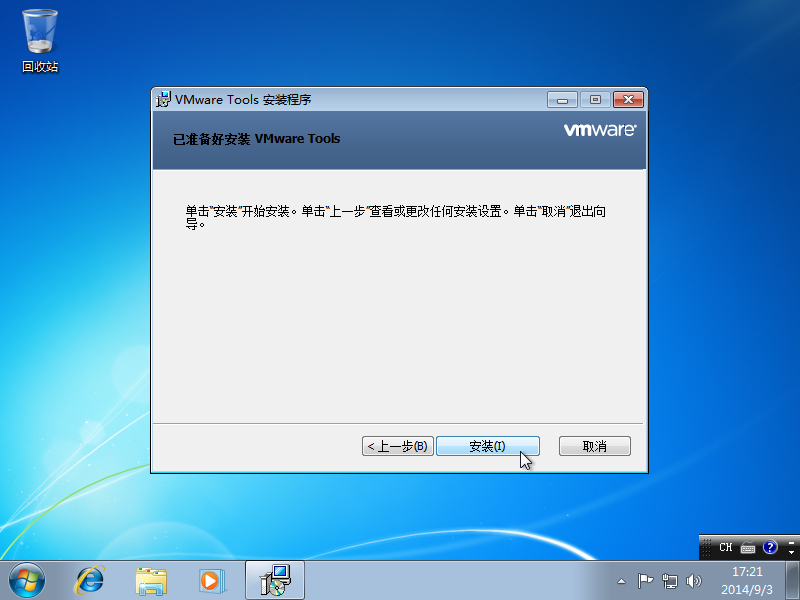Close the VMware Tools installer window
Screen dimensions: 800x600
(629, 99)
